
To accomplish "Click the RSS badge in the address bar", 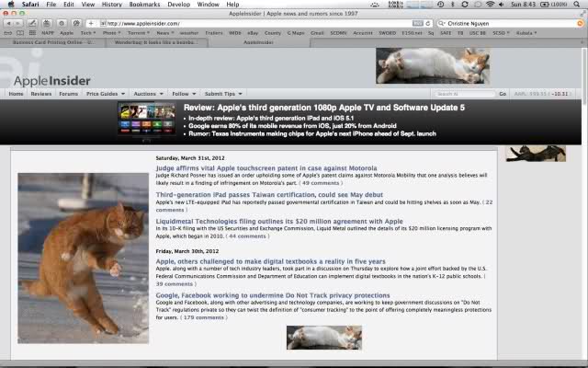I will tap(417, 23).
